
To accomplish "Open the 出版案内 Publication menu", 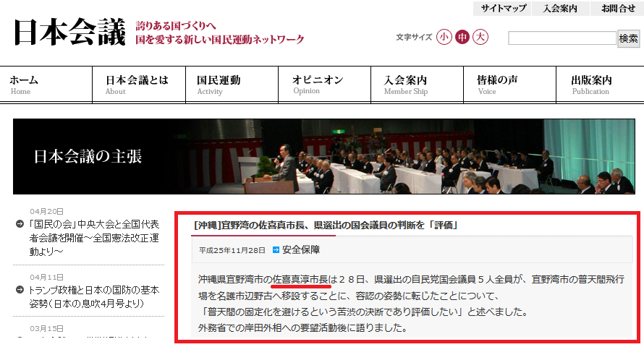I will (600, 85).
